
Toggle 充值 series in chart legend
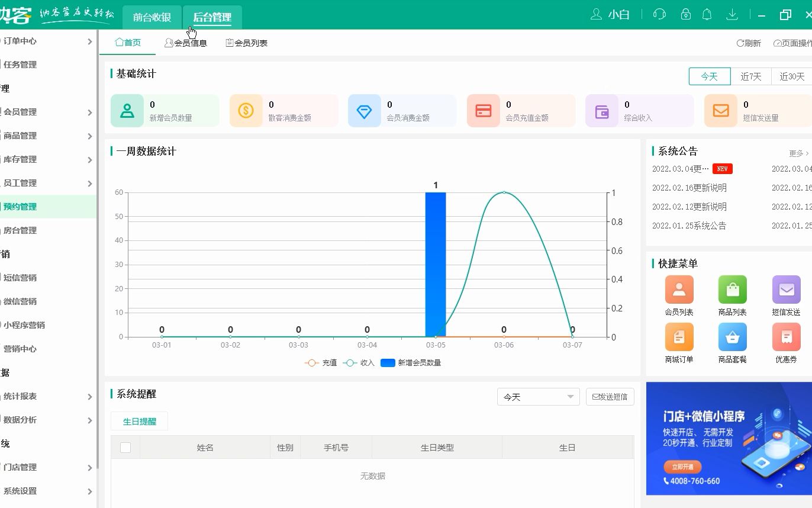[321, 363]
